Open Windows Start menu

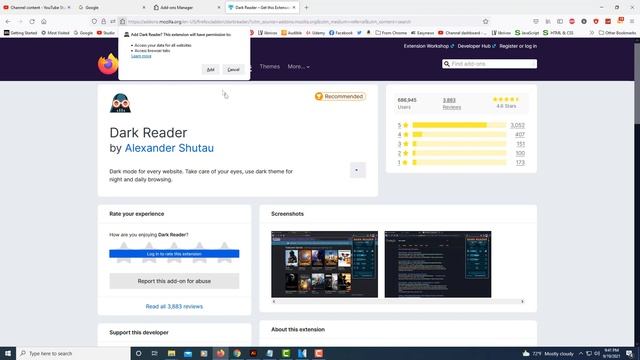click(x=8, y=353)
